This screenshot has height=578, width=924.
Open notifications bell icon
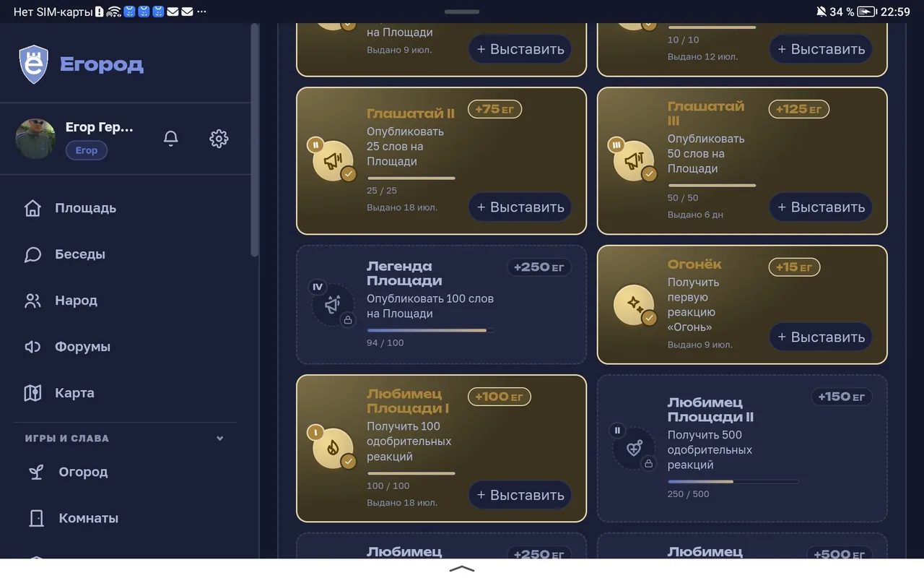click(x=171, y=138)
